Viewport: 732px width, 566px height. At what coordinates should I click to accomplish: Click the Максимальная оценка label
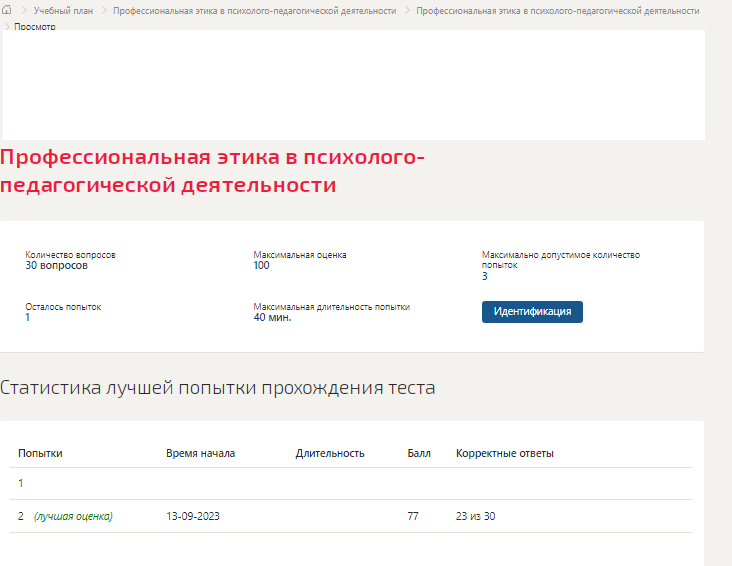[x=300, y=255]
